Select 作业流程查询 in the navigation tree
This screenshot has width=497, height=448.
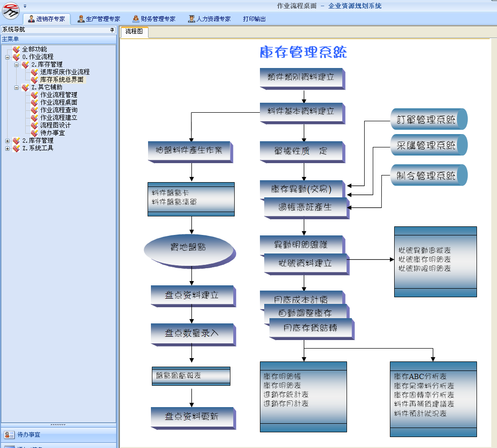(59, 110)
